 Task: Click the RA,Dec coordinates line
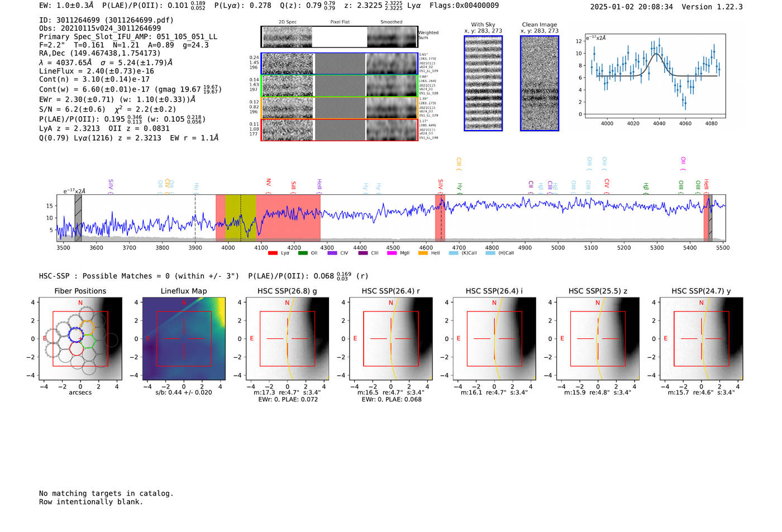(x=100, y=54)
